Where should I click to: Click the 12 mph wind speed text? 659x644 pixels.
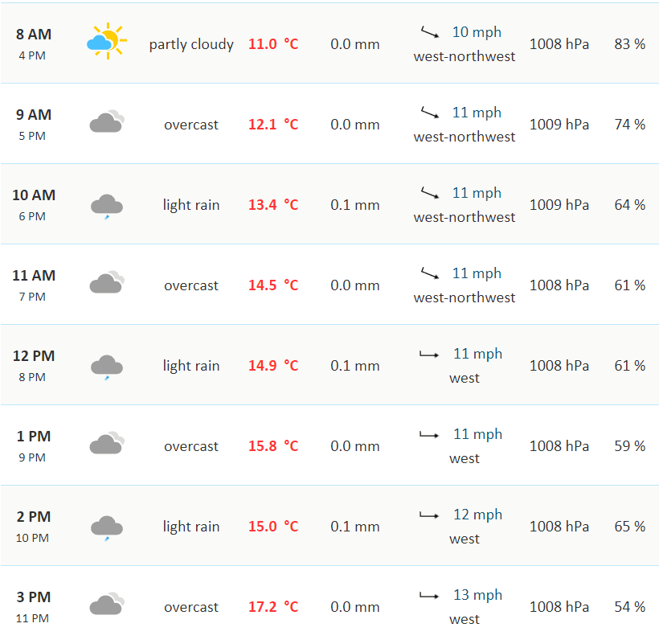477,515
